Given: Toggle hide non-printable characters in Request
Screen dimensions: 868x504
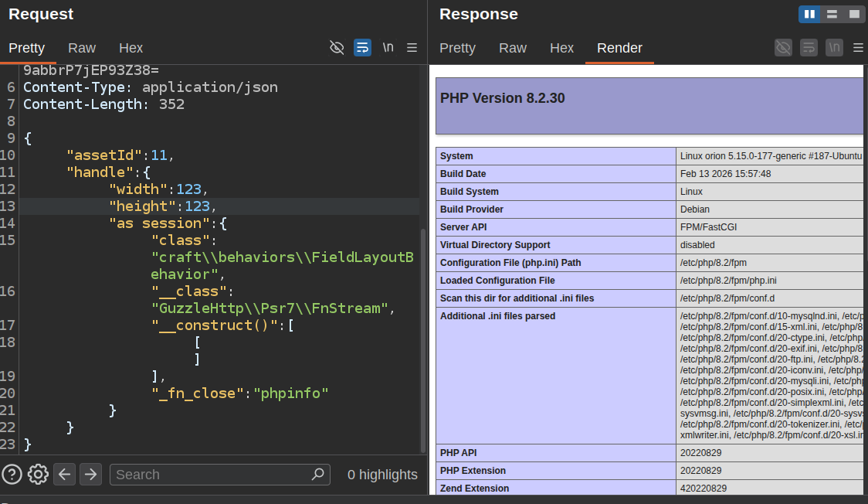Looking at the screenshot, I should click(x=337, y=48).
